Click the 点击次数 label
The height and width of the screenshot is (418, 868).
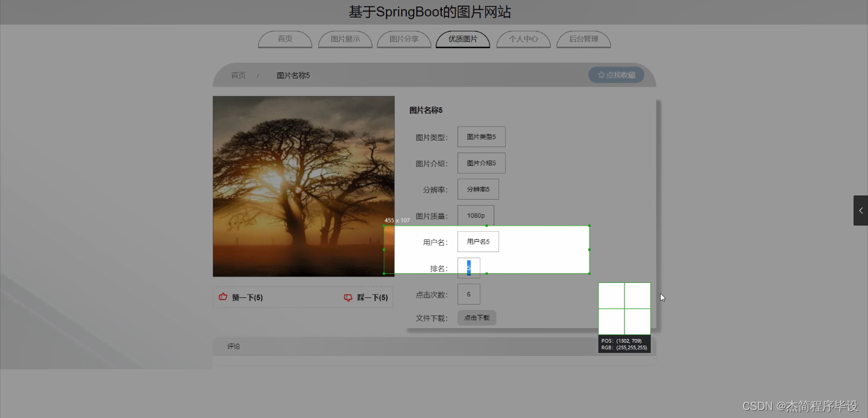tap(432, 295)
